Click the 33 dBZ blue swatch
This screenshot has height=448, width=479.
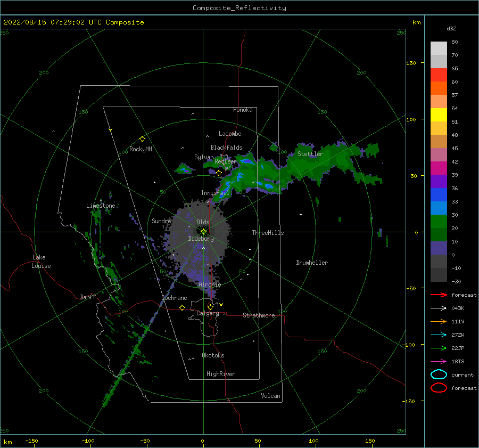439,194
